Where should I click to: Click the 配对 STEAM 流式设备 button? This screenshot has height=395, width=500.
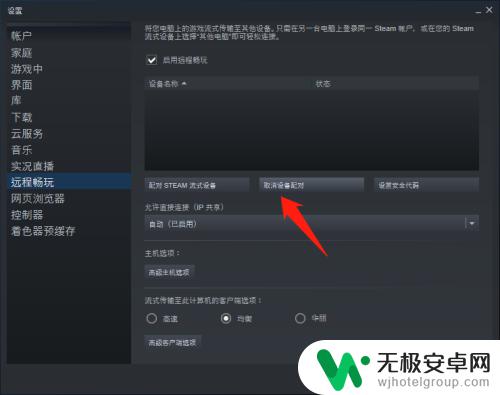click(x=197, y=185)
